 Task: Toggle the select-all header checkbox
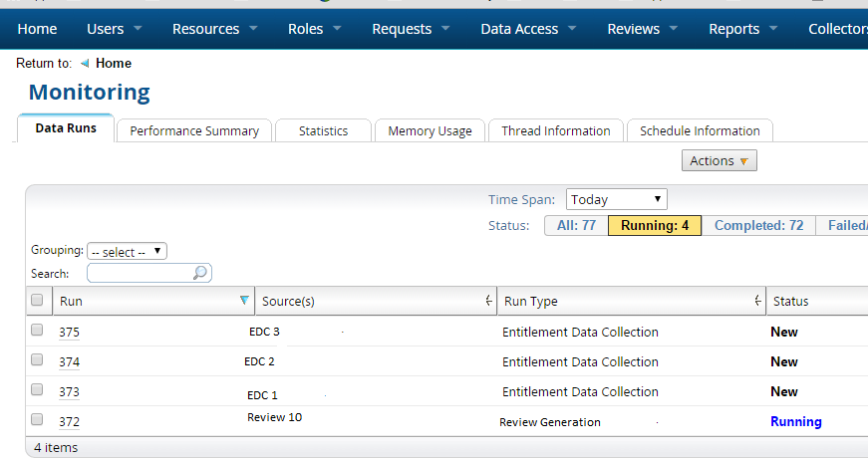[37, 301]
